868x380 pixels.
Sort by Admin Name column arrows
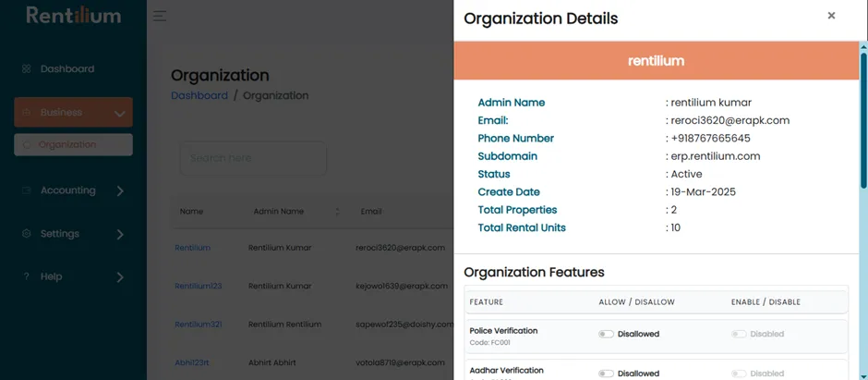pos(337,212)
